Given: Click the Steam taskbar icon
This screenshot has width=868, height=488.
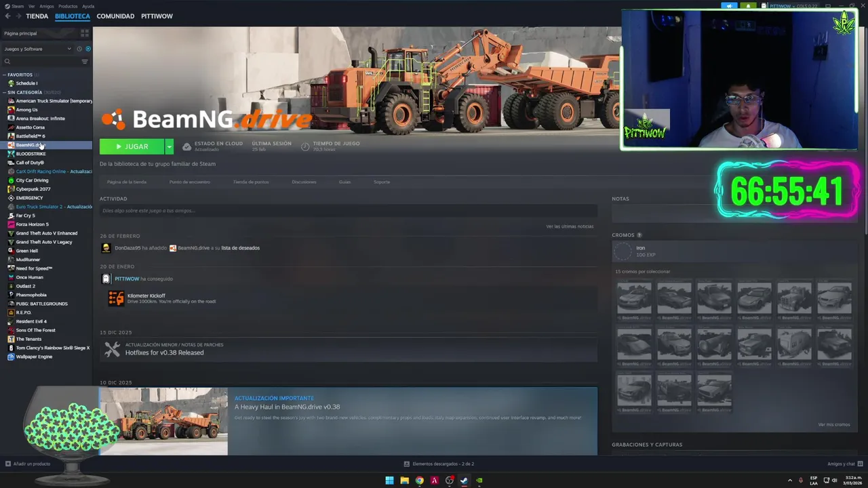Looking at the screenshot, I should (x=464, y=481).
